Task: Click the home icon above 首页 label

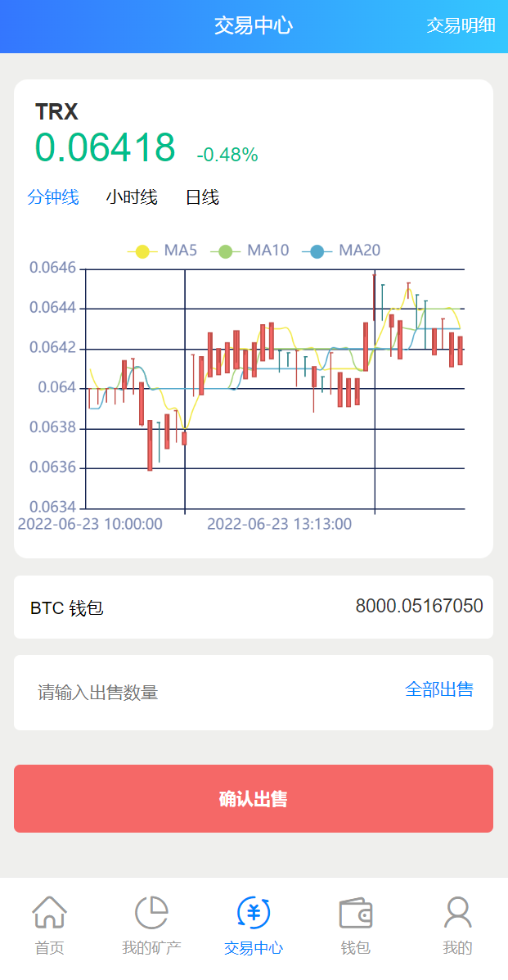Action: coord(51,913)
